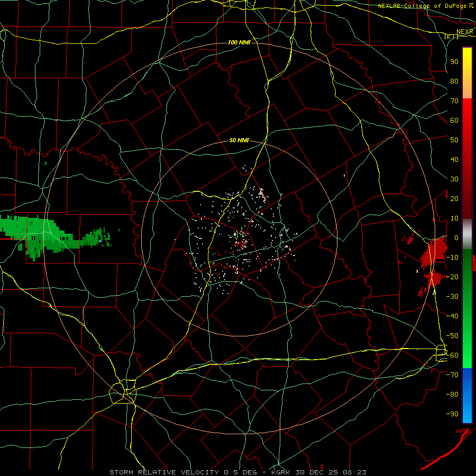Click the 10 label on the velocity scale
This screenshot has width=476, height=476.
click(x=454, y=218)
